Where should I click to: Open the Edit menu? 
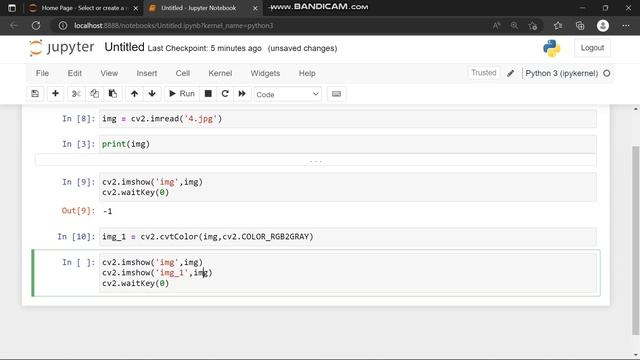(x=75, y=73)
